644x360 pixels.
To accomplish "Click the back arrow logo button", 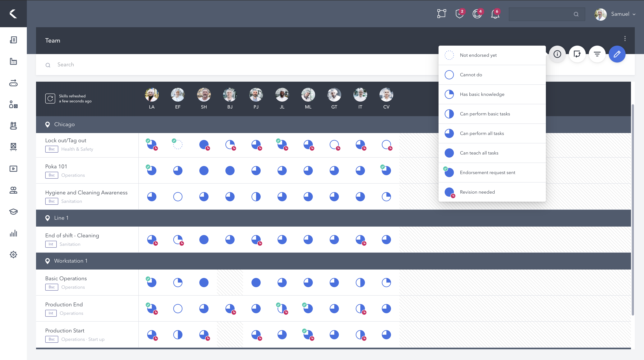I will [13, 13].
